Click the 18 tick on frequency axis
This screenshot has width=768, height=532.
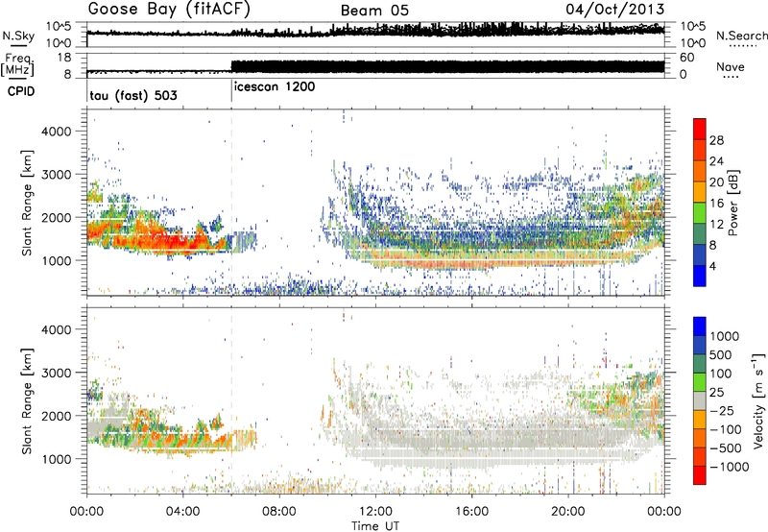[x=65, y=58]
